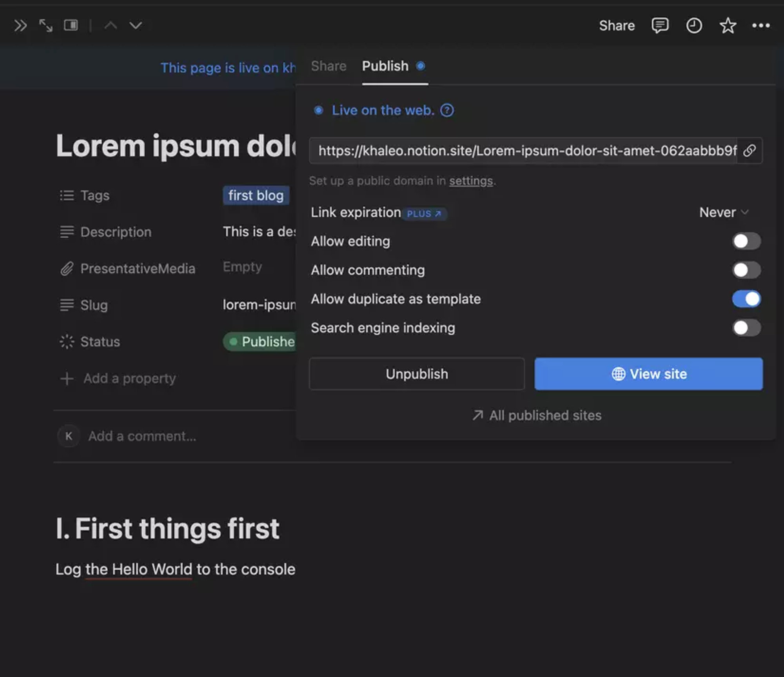784x677 pixels.
Task: Enable the Allow editing toggle
Action: [746, 241]
